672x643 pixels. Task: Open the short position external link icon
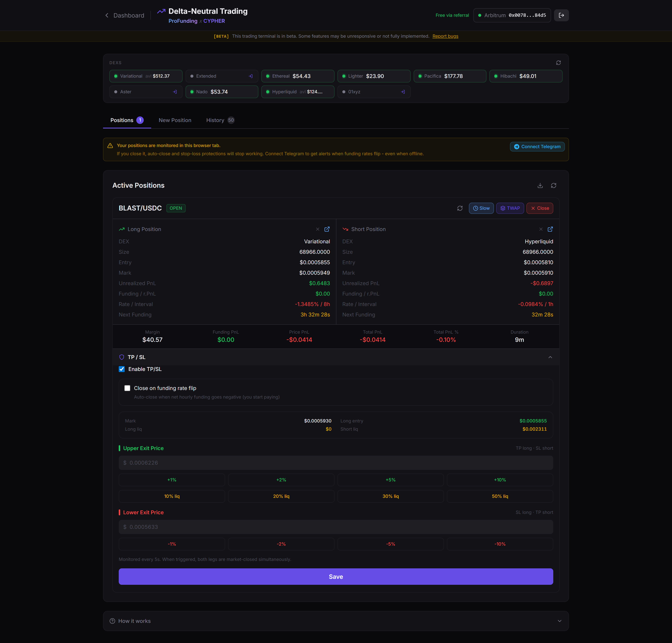[550, 229]
